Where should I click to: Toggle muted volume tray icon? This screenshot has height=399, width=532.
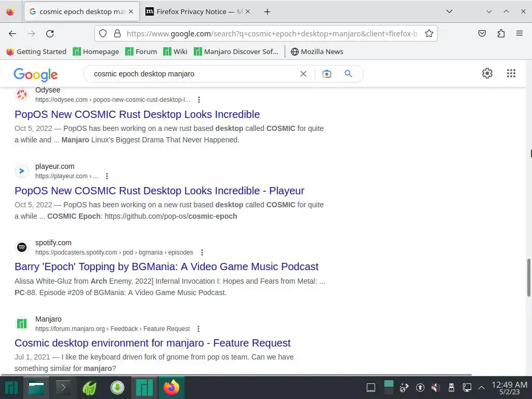coord(436,388)
